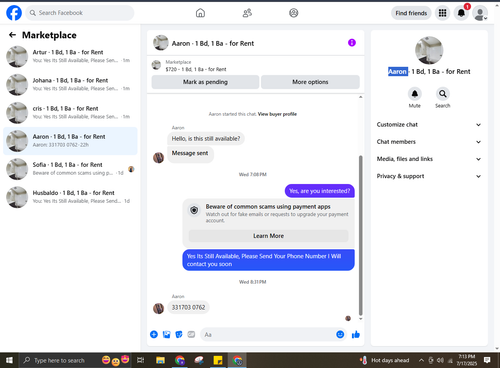
Task: Open Task View in taskbar
Action: coord(141,360)
